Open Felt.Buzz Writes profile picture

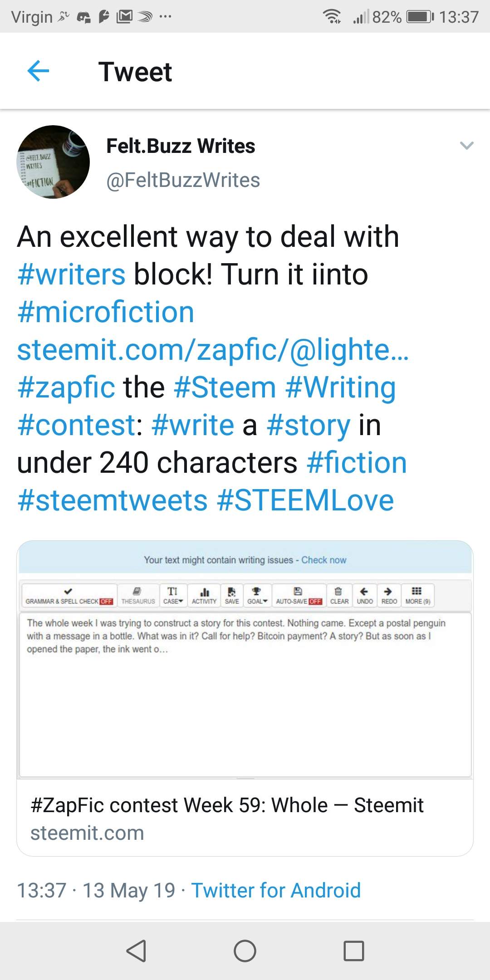(x=53, y=162)
